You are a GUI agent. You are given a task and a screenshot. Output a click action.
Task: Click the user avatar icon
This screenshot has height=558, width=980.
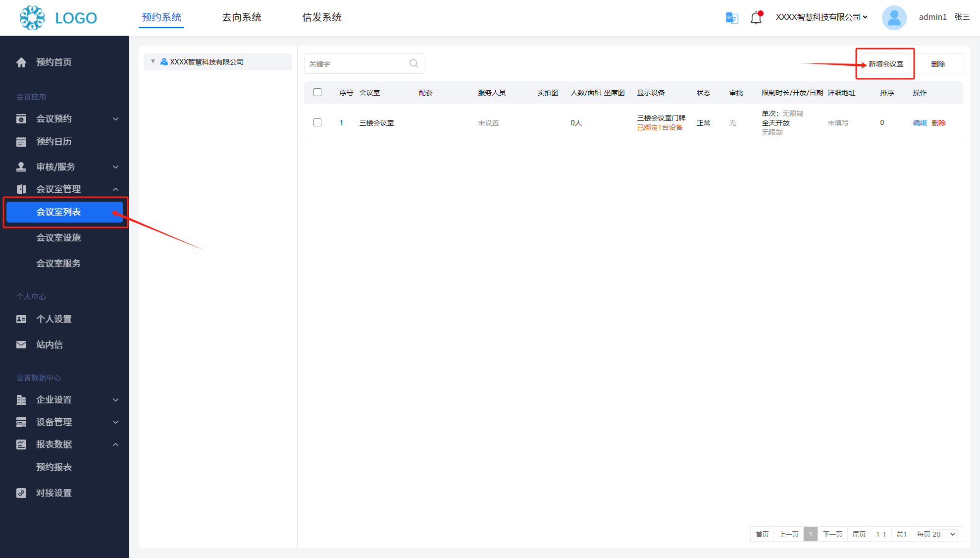894,18
